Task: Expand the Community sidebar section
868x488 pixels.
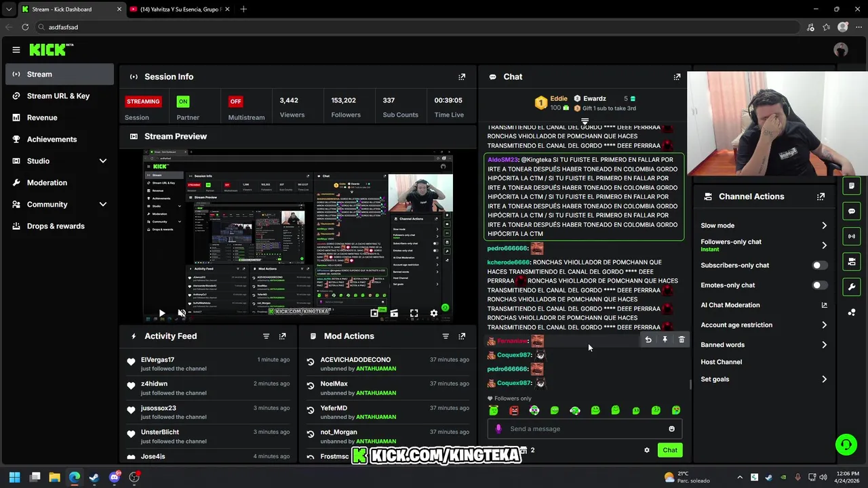Action: [x=103, y=204]
